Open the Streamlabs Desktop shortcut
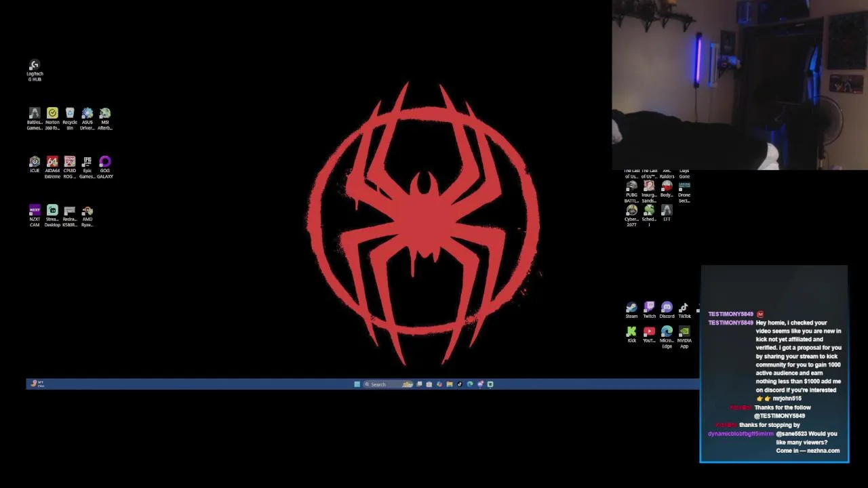The height and width of the screenshot is (488, 868). [x=52, y=216]
